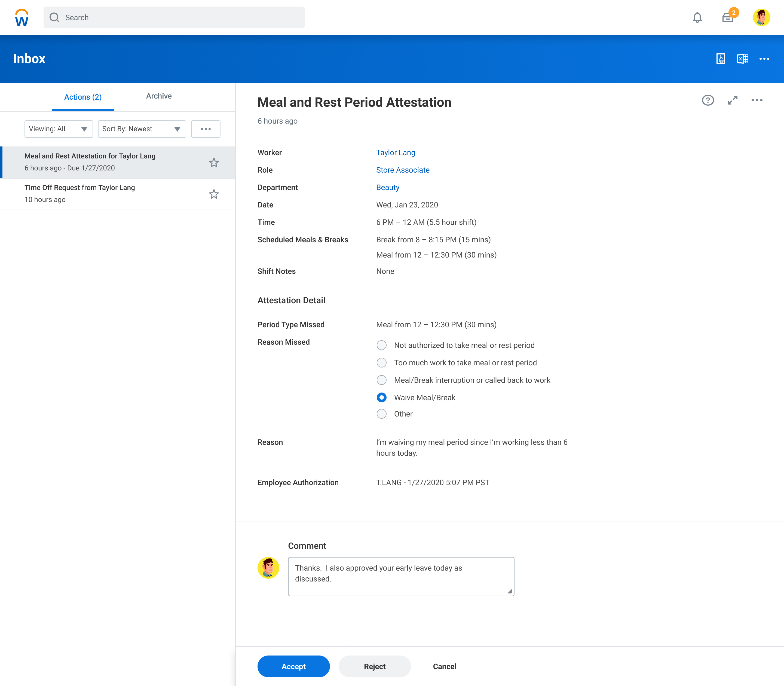Open Meal and Rest Attestation for Taylor Lang

click(x=118, y=162)
